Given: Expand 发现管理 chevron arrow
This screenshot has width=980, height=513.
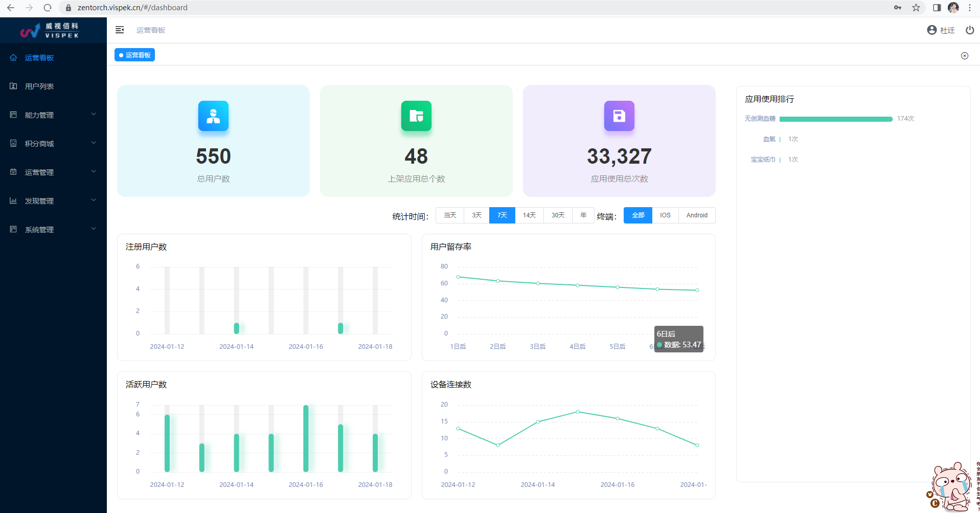Looking at the screenshot, I should 94,200.
